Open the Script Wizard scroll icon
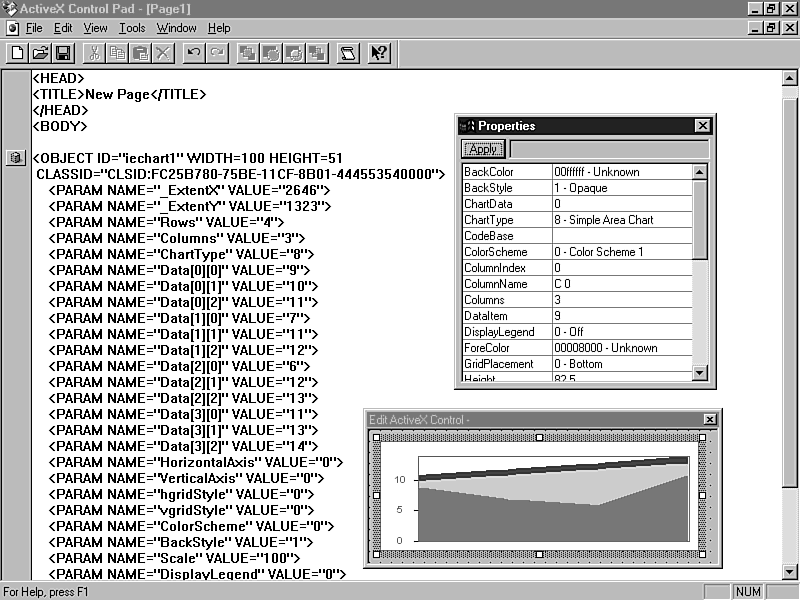800x600 pixels. coord(348,52)
